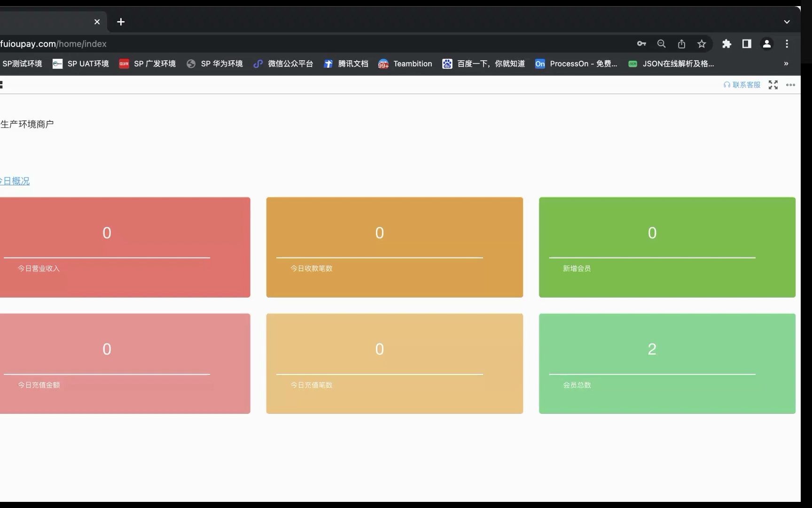The image size is (812, 508).
Task: Open the JSON在线解析 bookmark
Action: pyautogui.click(x=671, y=63)
